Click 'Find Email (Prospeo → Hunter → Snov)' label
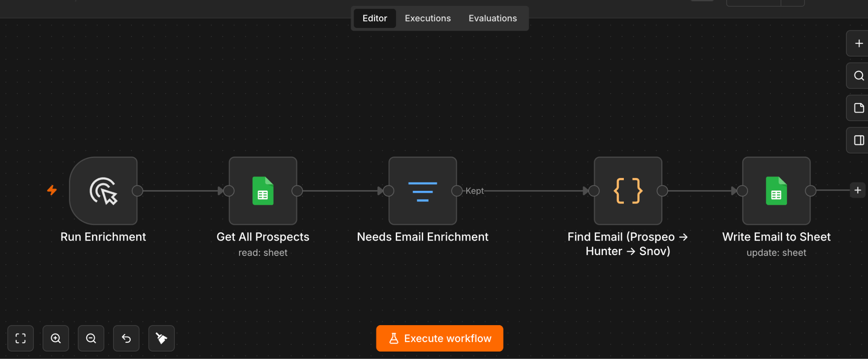868x359 pixels. 628,244
